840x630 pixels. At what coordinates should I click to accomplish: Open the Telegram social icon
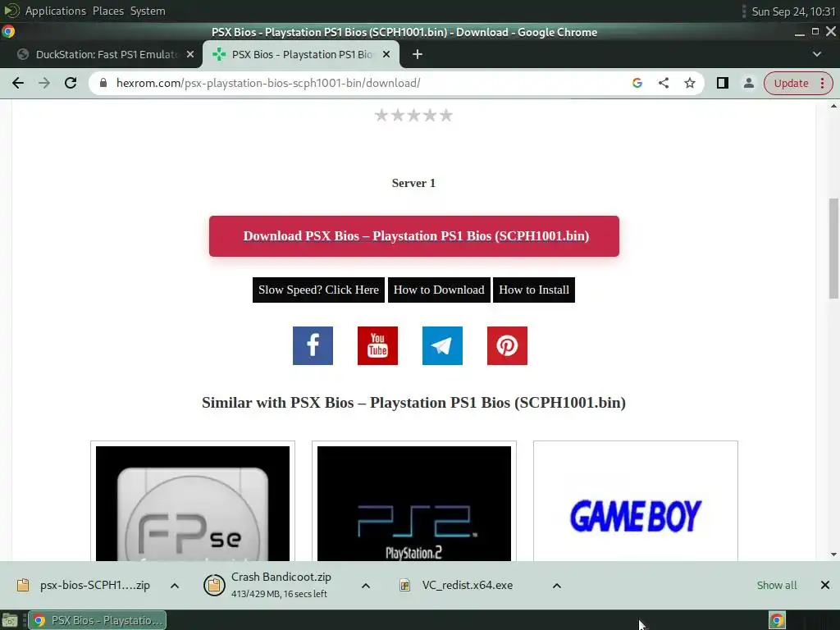[442, 345]
